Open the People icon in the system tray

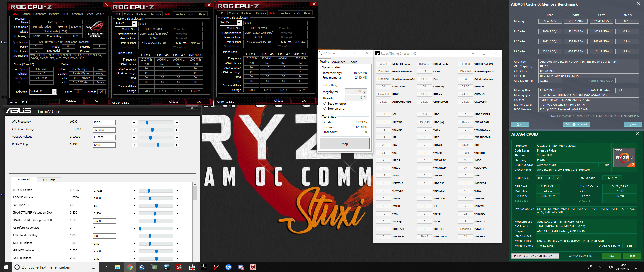coord(590,267)
